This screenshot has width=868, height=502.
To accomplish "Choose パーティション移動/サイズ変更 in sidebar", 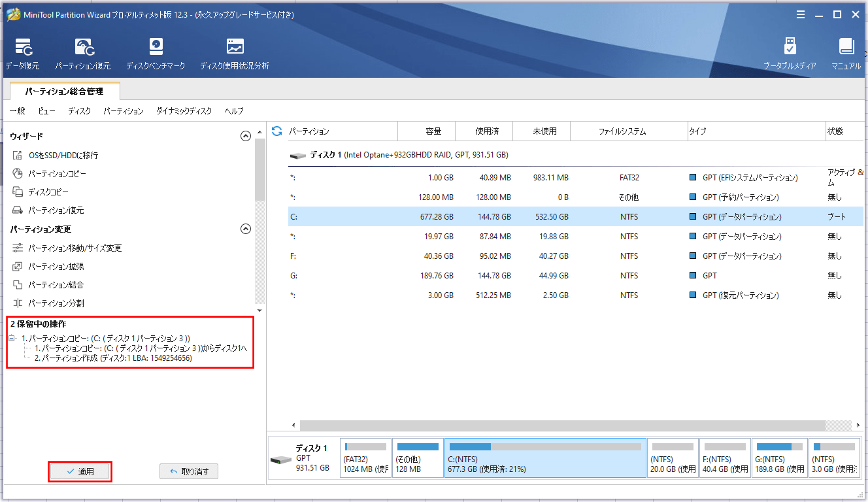I will (67, 248).
